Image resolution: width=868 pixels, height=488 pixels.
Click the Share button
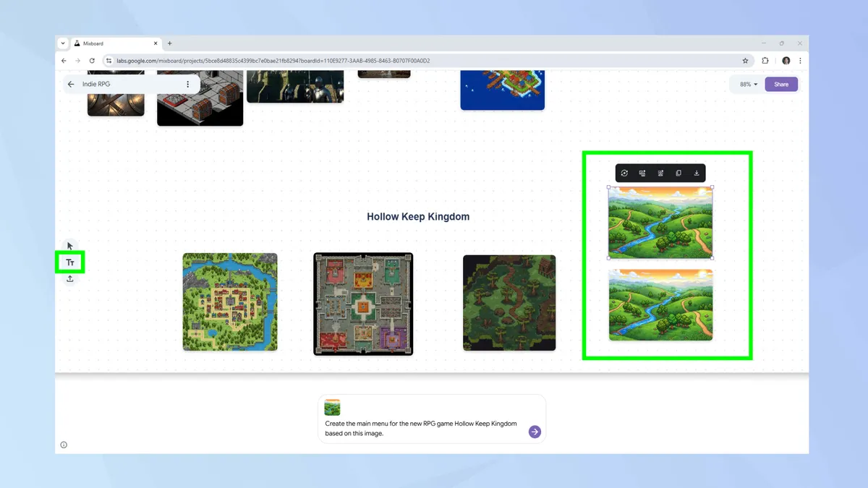(781, 84)
